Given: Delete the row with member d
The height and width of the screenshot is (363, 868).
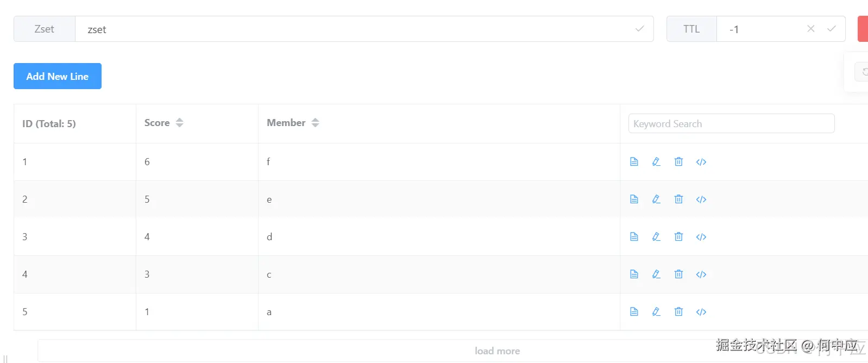Looking at the screenshot, I should click(x=678, y=237).
